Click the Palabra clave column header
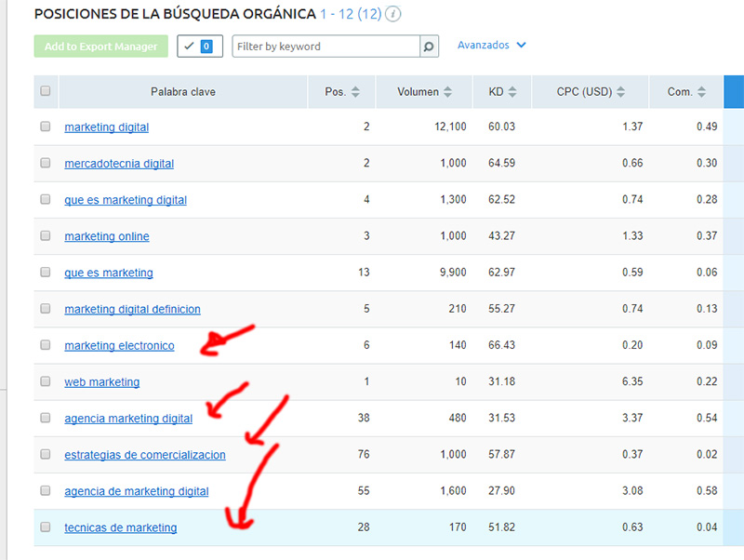Screen dimensions: 744x560 [183, 92]
